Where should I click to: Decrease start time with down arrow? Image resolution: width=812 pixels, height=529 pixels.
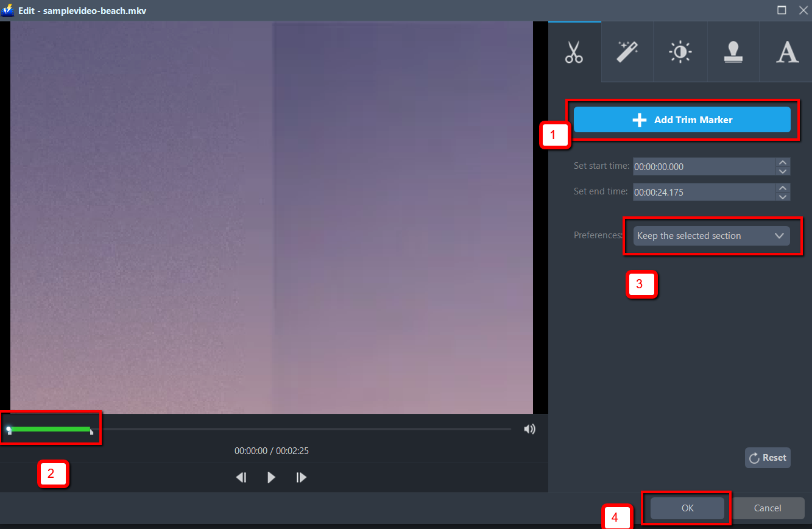[x=783, y=171]
